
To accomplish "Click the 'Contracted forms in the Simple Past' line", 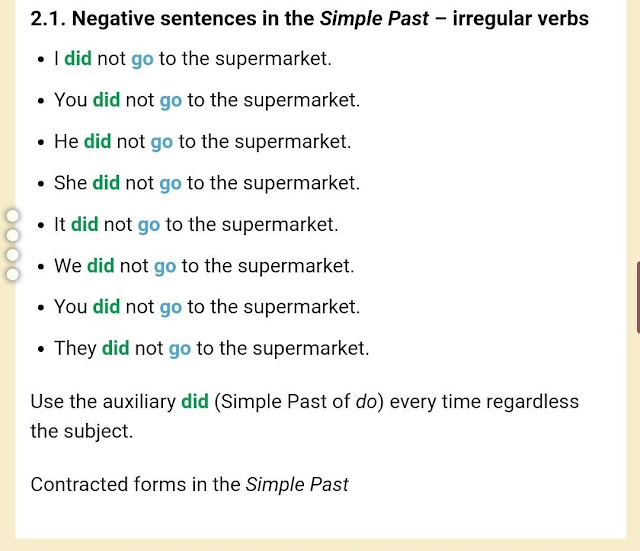I will (x=190, y=485).
